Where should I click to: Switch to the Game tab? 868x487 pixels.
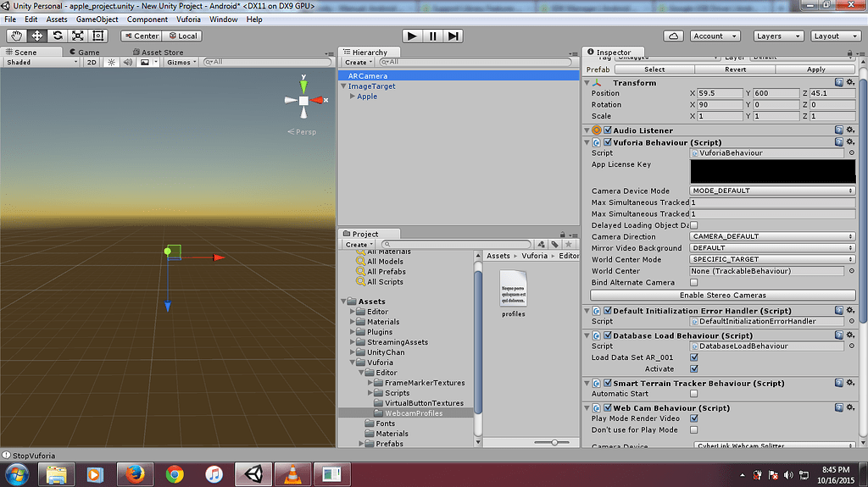[x=84, y=52]
